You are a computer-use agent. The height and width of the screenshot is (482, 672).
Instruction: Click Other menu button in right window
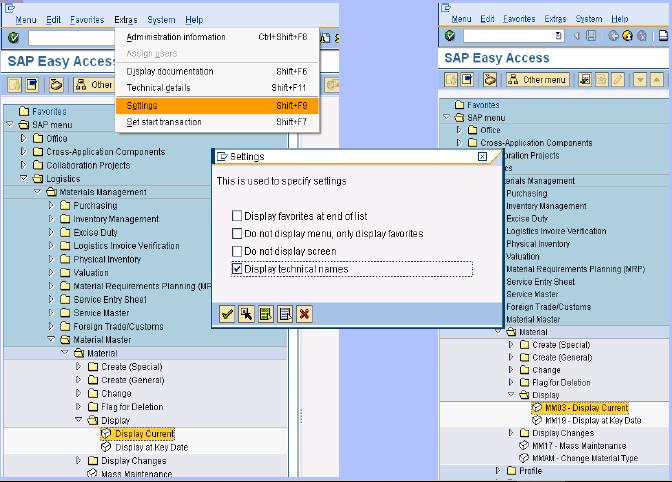click(x=537, y=80)
